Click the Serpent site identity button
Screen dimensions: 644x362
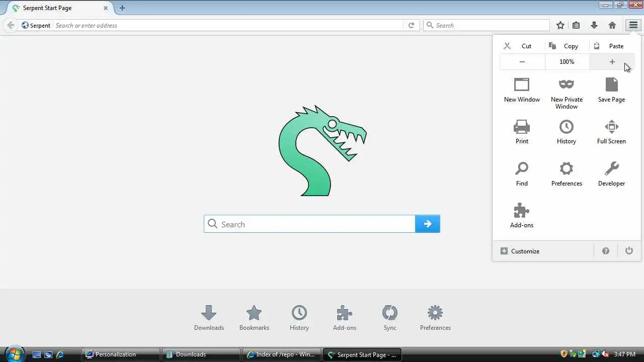tap(36, 25)
